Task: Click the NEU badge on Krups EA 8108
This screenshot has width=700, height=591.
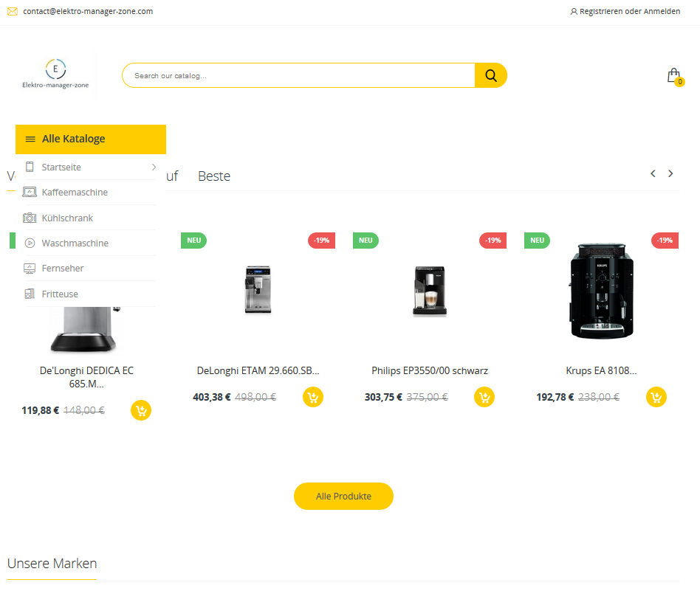Action: coord(537,241)
